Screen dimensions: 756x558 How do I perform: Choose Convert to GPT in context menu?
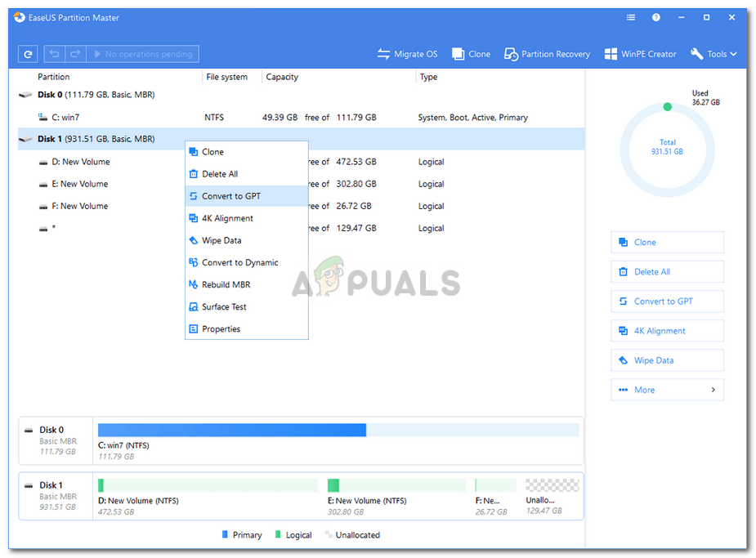pyautogui.click(x=246, y=196)
